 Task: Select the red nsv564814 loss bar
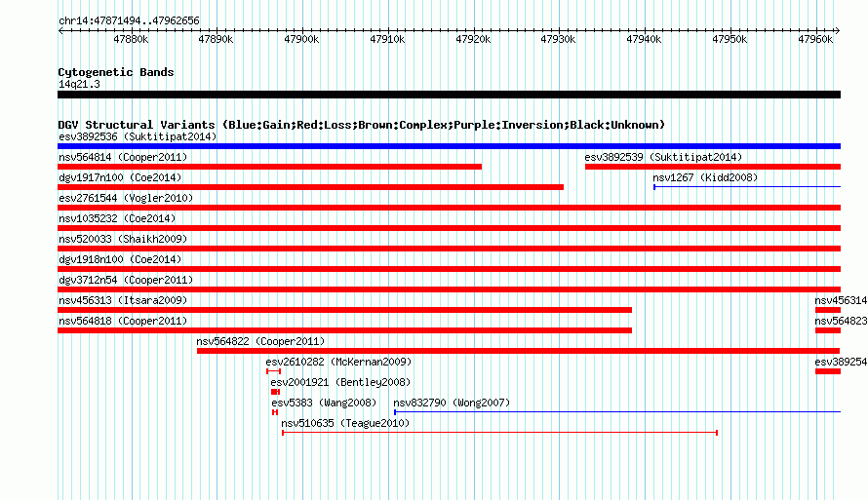(269, 167)
